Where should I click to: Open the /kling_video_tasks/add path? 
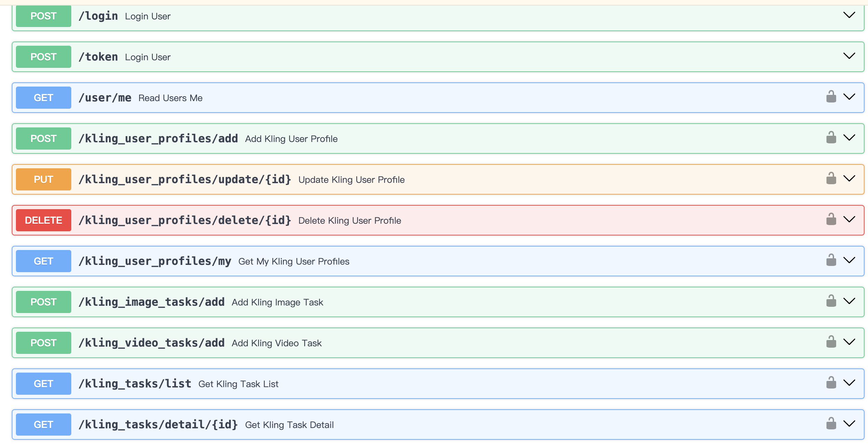click(x=152, y=343)
